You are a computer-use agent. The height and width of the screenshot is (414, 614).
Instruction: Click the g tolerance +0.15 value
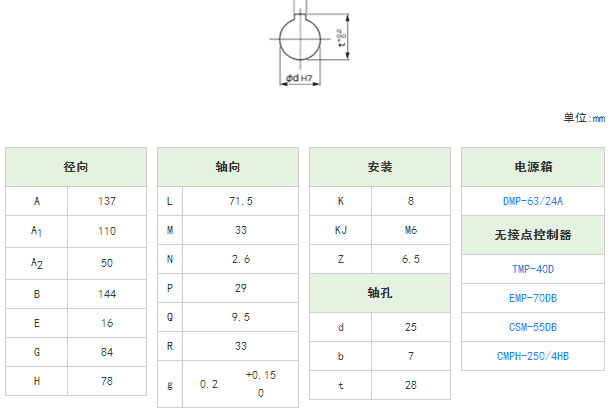[x=261, y=375]
